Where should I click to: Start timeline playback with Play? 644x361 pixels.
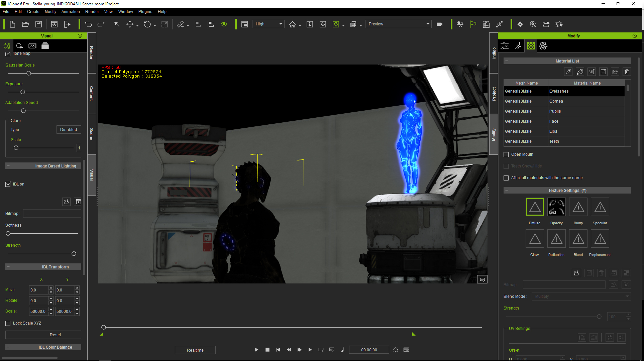point(256,350)
